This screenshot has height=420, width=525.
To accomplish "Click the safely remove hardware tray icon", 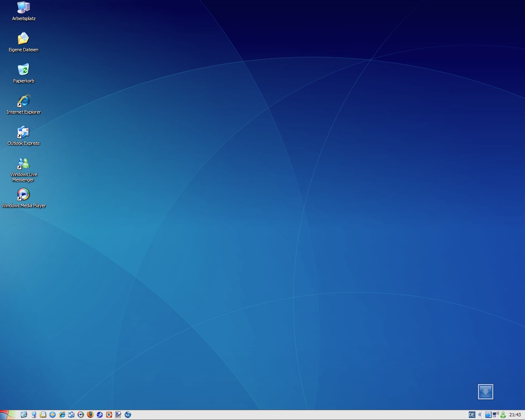I will pos(488,415).
